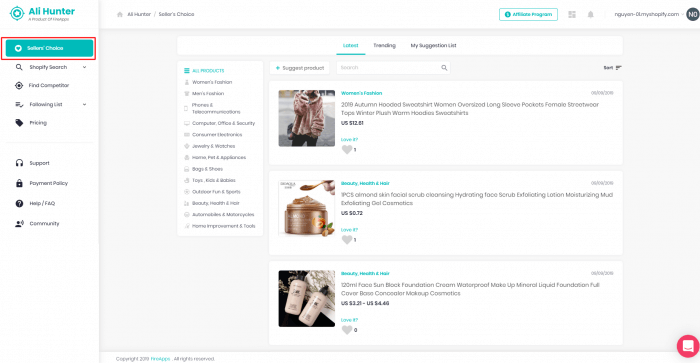Love the liquid foundation product with the heart

click(347, 330)
